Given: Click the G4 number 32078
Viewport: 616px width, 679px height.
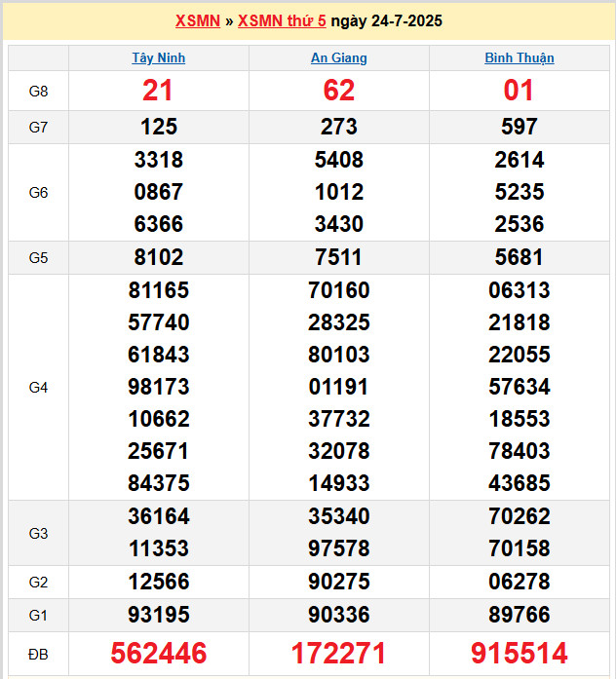Looking at the screenshot, I should (339, 451).
